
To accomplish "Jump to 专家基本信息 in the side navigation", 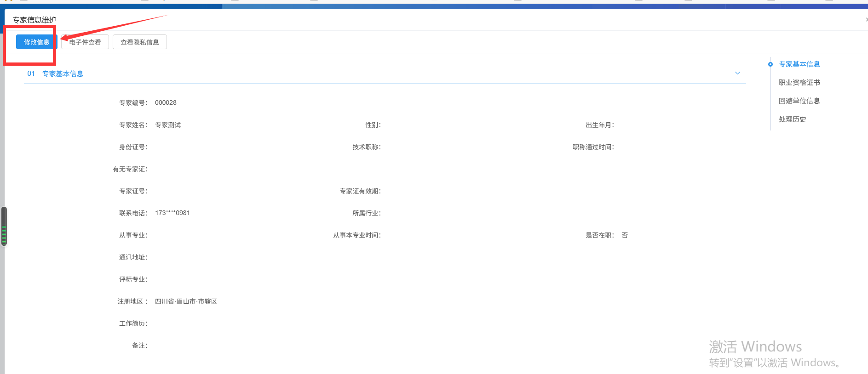I will [x=799, y=64].
